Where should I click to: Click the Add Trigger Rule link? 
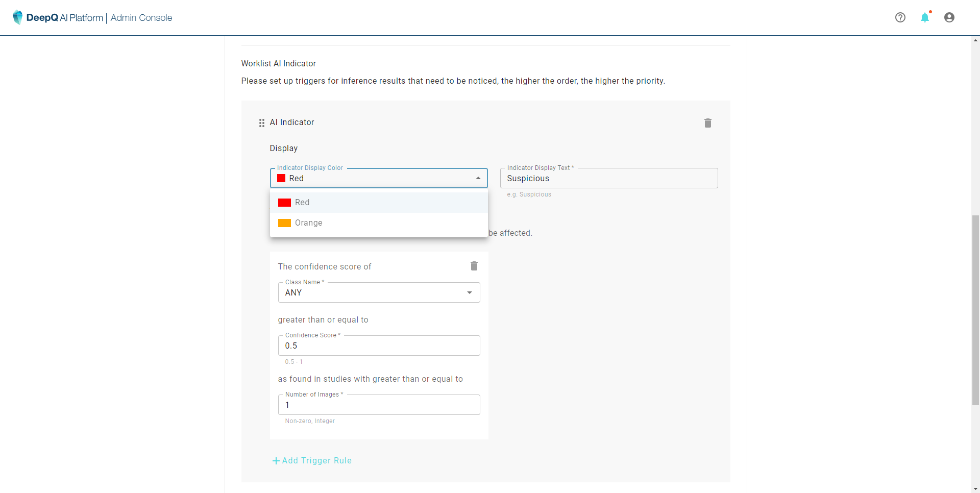click(x=316, y=461)
